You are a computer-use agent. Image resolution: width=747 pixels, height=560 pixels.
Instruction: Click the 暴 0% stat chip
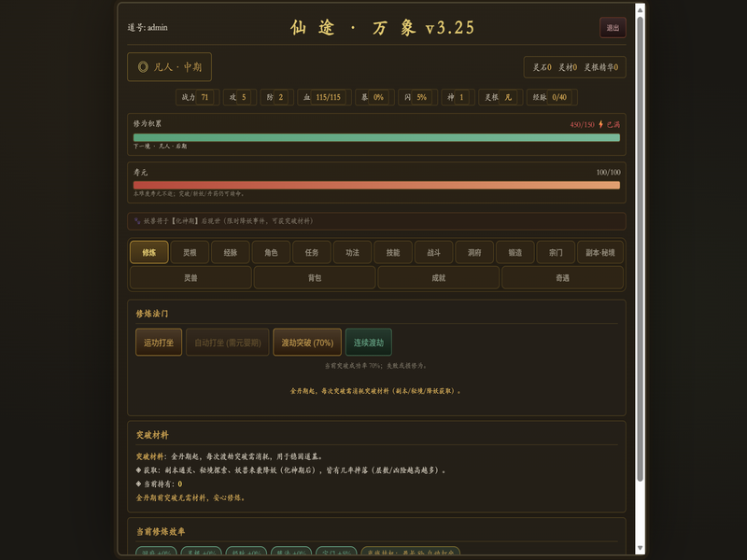pos(375,97)
